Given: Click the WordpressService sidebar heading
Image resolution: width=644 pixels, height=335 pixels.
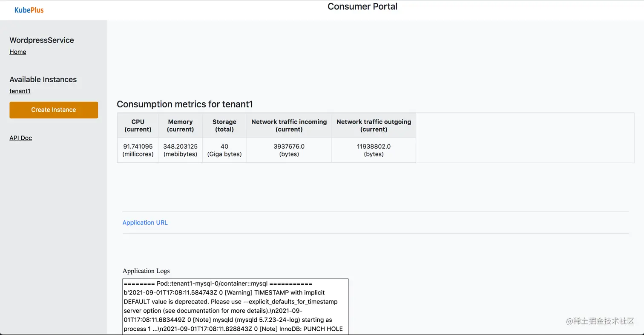Looking at the screenshot, I should pyautogui.click(x=42, y=40).
